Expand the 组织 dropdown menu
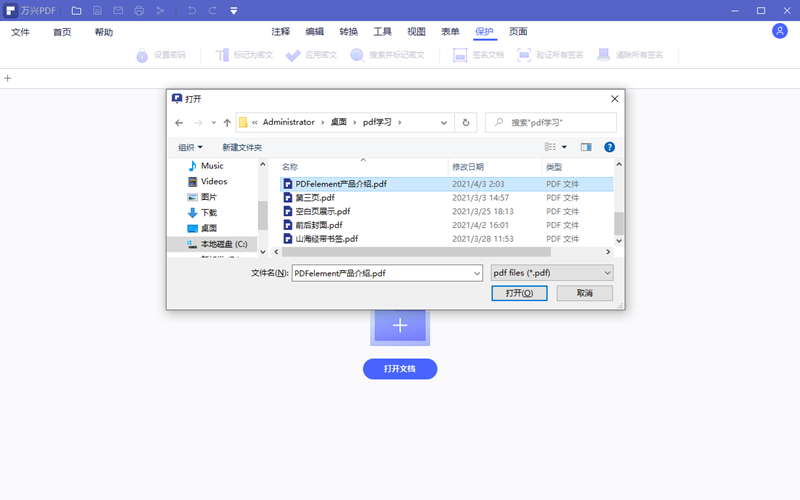This screenshot has height=500, width=800. 190,147
